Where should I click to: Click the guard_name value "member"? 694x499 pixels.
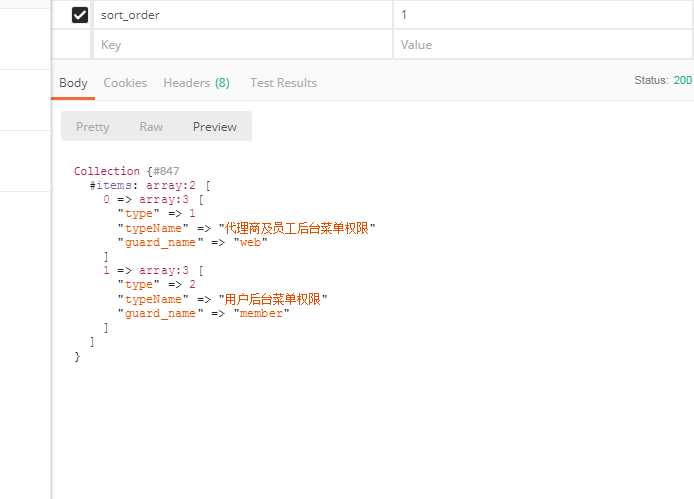click(x=261, y=313)
